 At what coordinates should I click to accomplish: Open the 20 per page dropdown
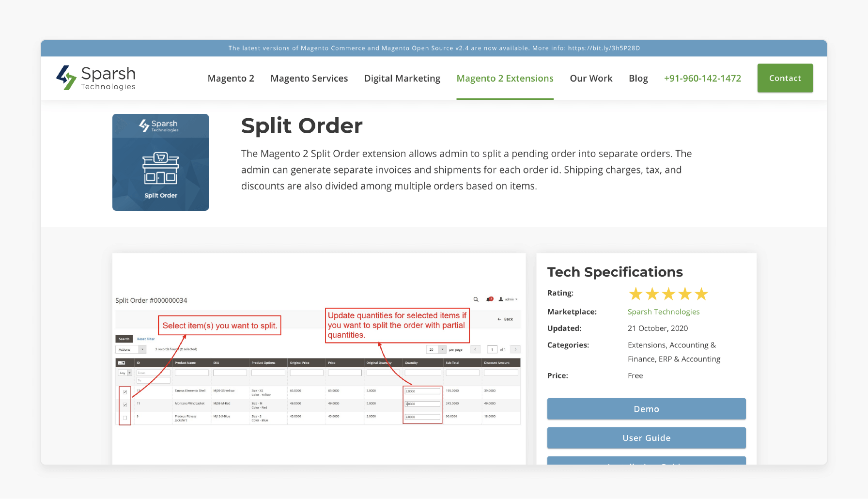(436, 349)
